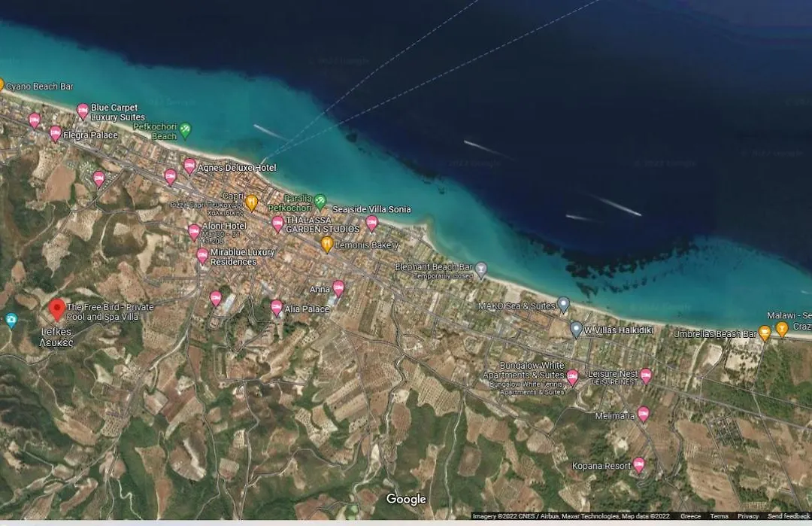Open the Bungalow White Apartments & Suites pin
Image resolution: width=812 pixels, height=526 pixels.
[x=572, y=378]
